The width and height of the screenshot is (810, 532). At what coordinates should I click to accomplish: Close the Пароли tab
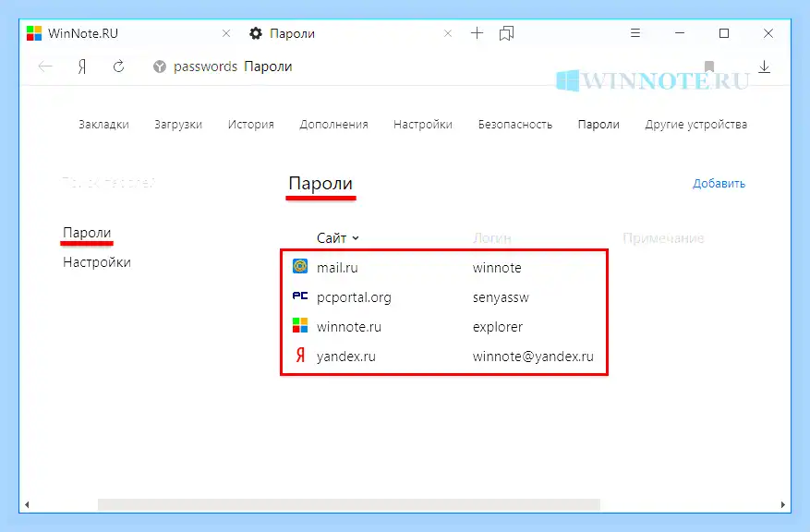coord(448,33)
